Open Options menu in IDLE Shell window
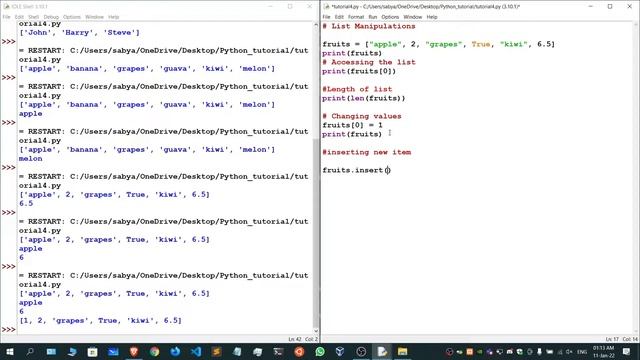The image size is (640, 360). pyautogui.click(x=72, y=17)
